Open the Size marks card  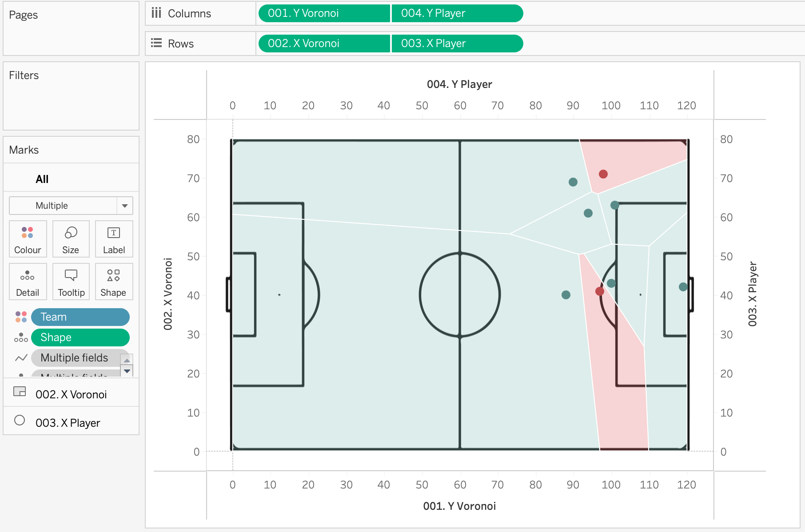tap(71, 239)
